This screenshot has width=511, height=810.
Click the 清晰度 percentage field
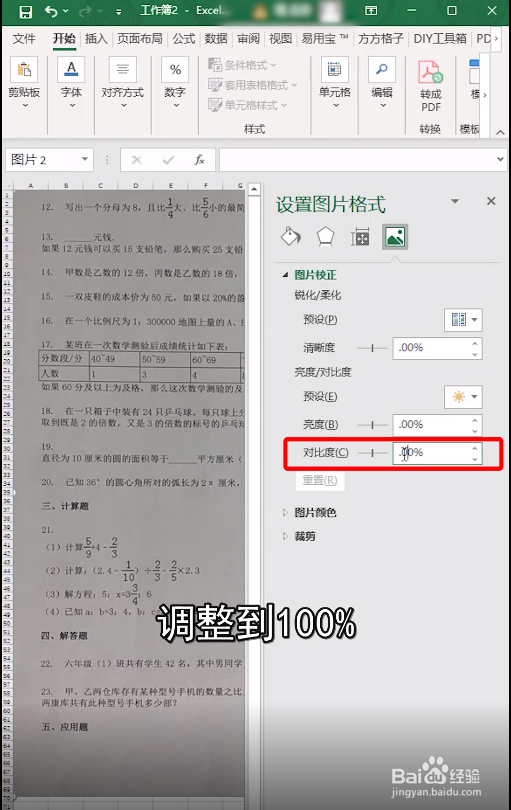tap(431, 348)
